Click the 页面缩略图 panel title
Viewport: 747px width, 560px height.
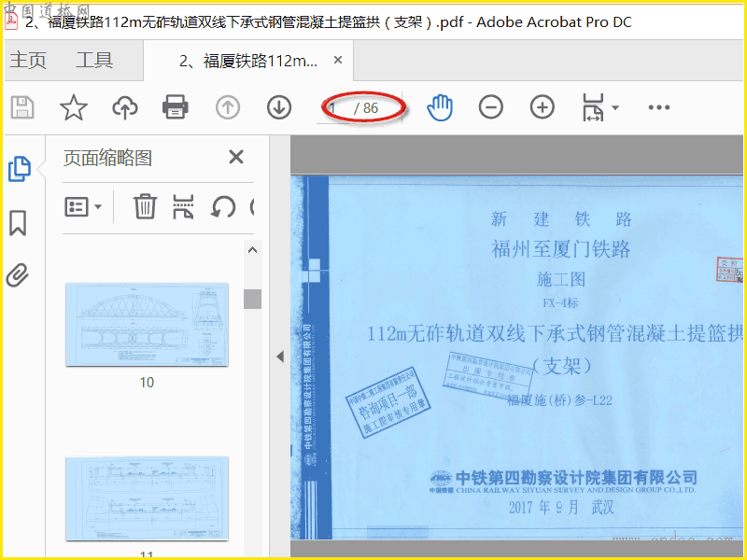[107, 158]
